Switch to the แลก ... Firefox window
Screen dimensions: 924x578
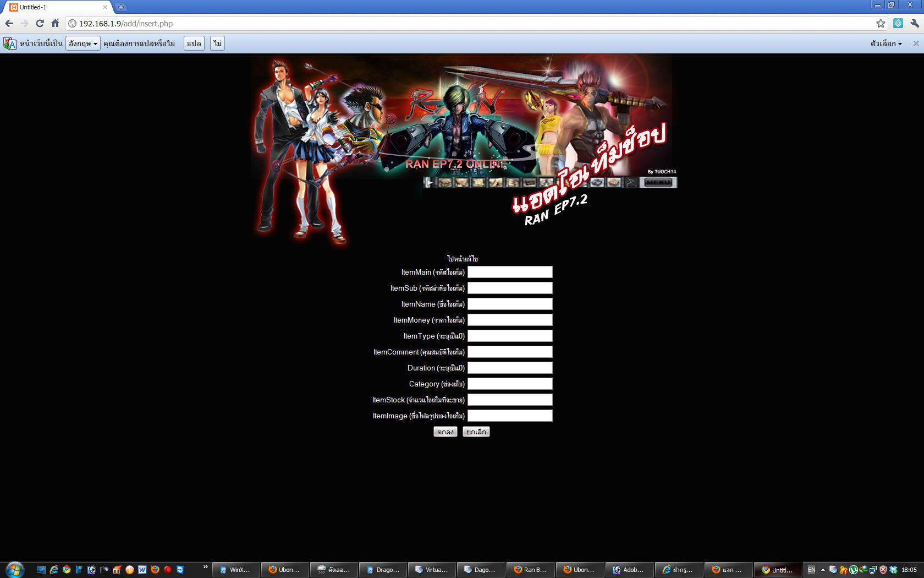coord(728,570)
